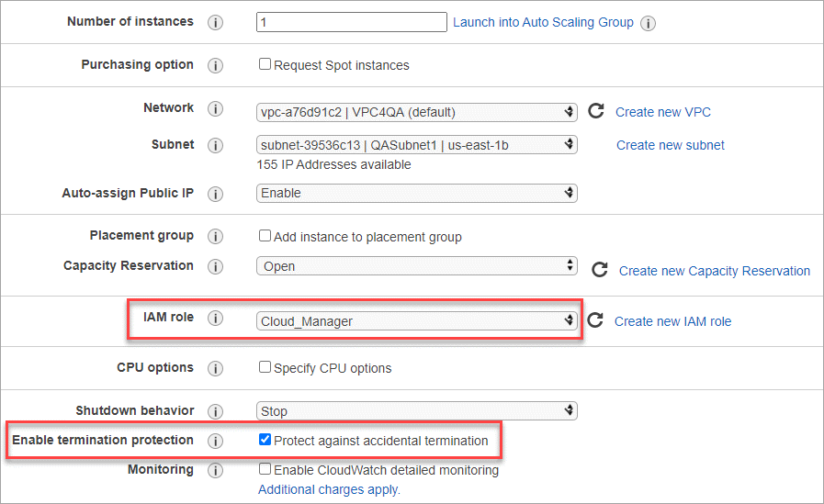Click Create new VPC link
Viewport: 824px width, 504px height.
663,112
